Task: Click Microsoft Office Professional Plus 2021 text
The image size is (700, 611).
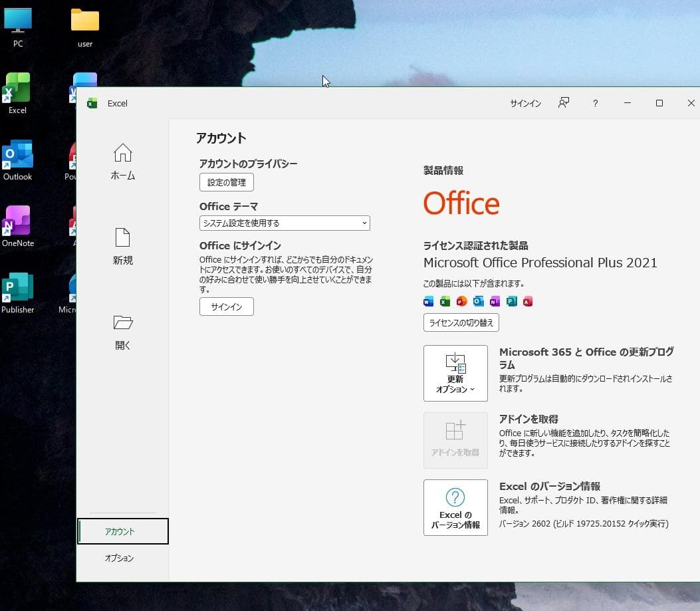Action: tap(540, 263)
